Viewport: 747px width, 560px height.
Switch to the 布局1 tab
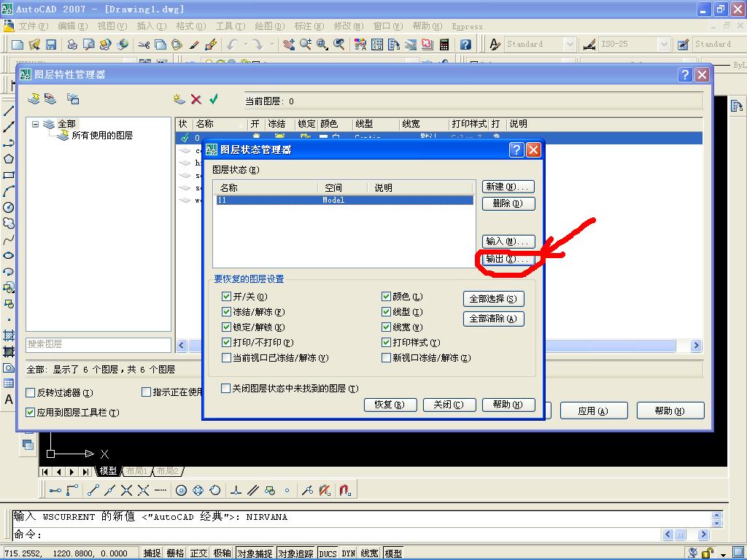coord(137,471)
